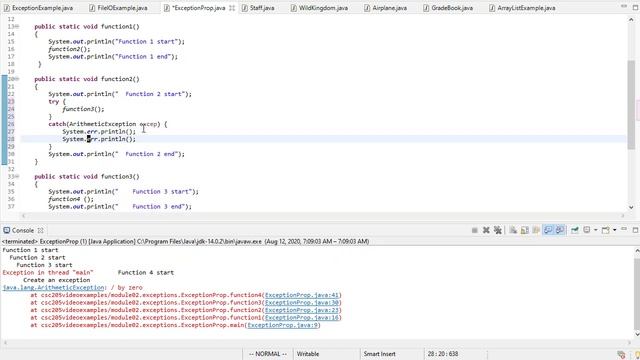Expand the Open Console dropdown arrow
The height and width of the screenshot is (360, 640).
[x=614, y=230]
